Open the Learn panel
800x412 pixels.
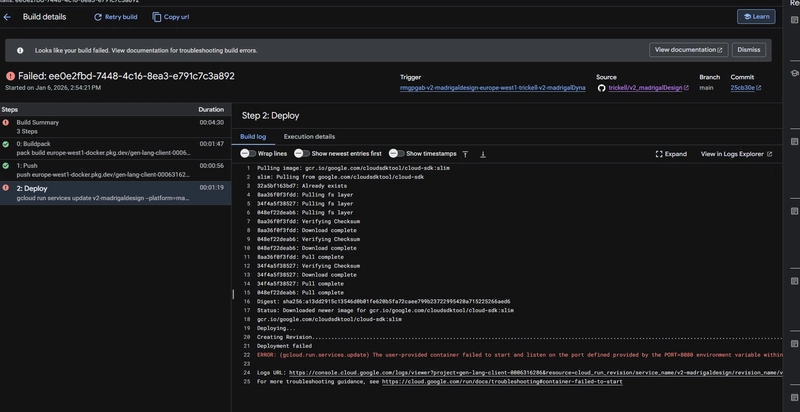(x=755, y=17)
